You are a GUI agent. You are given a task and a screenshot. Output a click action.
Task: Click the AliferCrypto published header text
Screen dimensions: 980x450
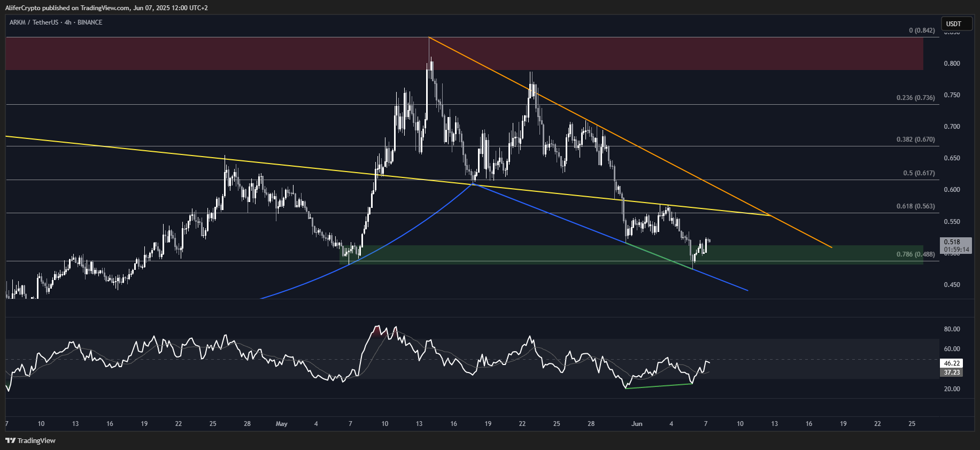click(x=106, y=8)
